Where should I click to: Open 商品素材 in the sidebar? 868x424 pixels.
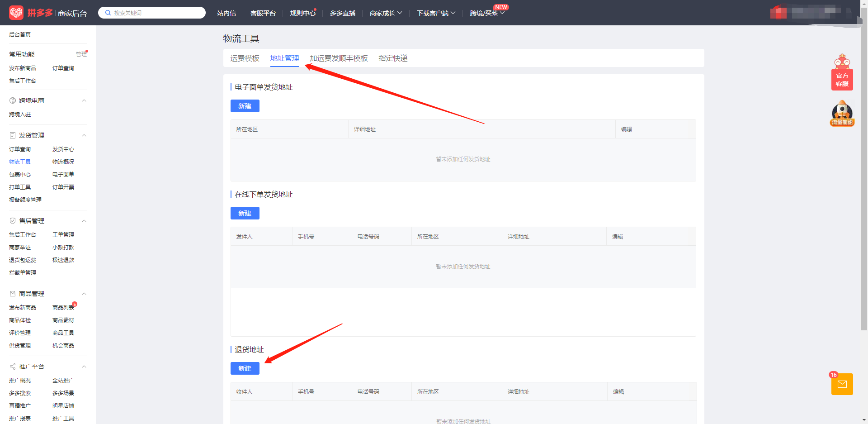click(63, 320)
